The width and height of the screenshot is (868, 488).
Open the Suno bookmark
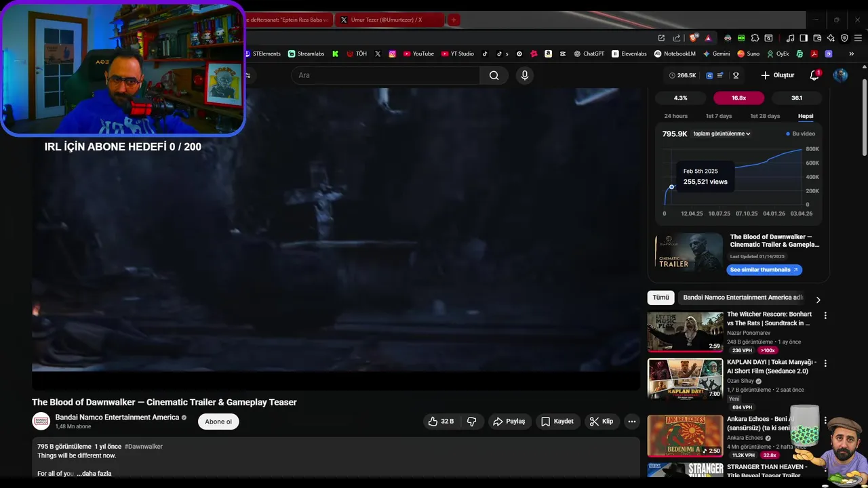(749, 54)
